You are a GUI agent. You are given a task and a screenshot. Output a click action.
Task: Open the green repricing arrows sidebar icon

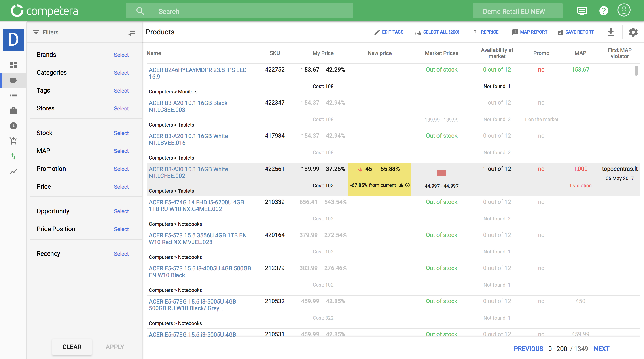(13, 156)
